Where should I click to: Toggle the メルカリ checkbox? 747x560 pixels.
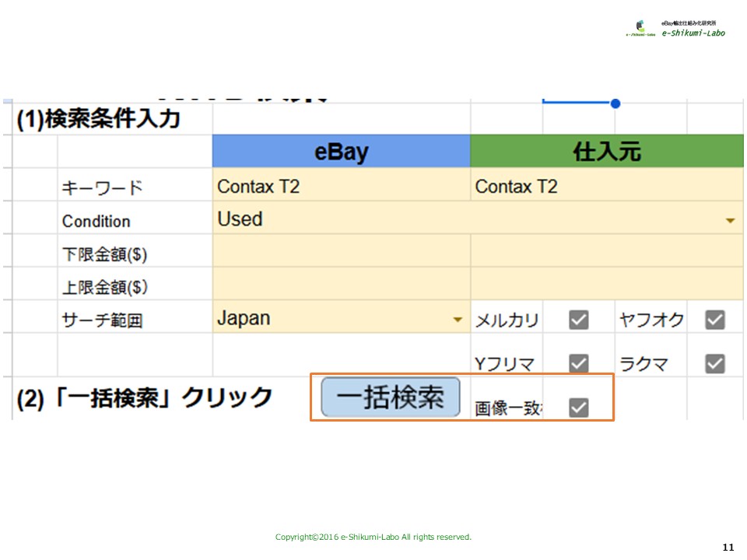[x=579, y=320]
